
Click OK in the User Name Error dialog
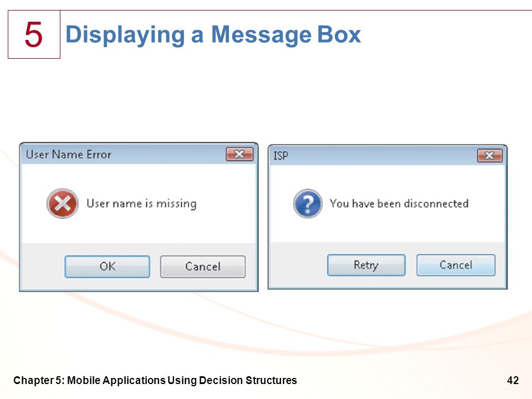[x=107, y=267]
